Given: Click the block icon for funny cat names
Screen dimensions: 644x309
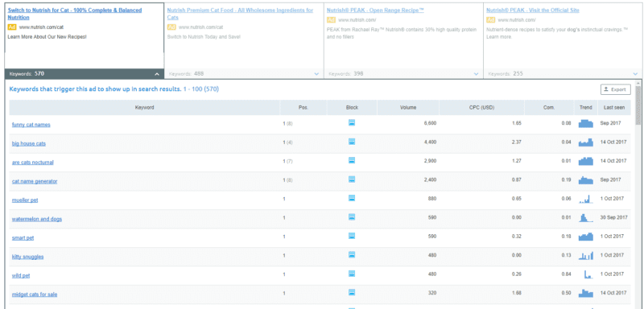Looking at the screenshot, I should tap(352, 122).
